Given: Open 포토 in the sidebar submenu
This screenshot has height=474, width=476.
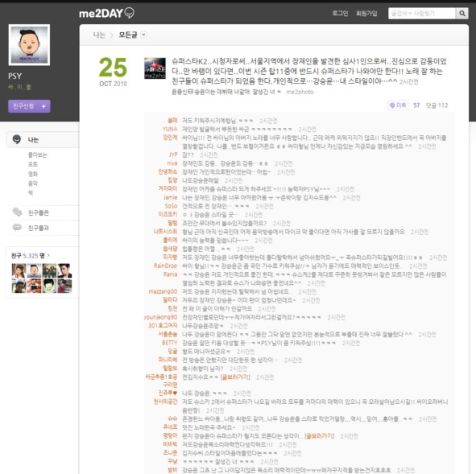Looking at the screenshot, I should click(x=33, y=164).
